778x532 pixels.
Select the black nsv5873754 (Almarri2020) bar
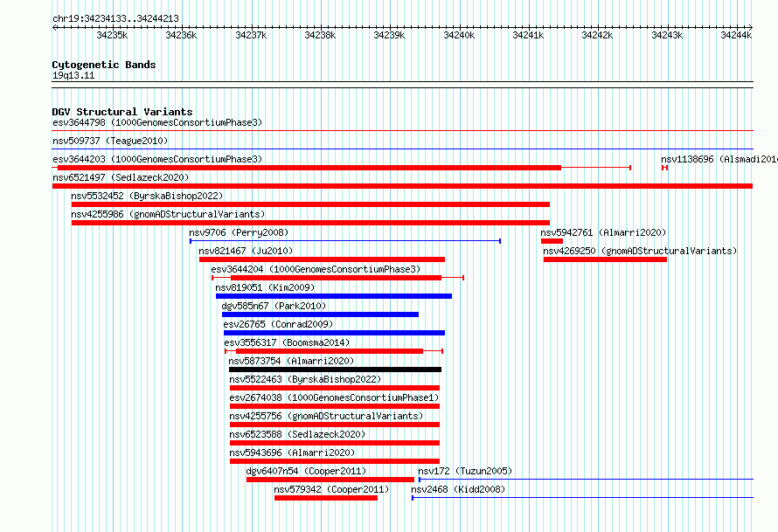point(335,370)
